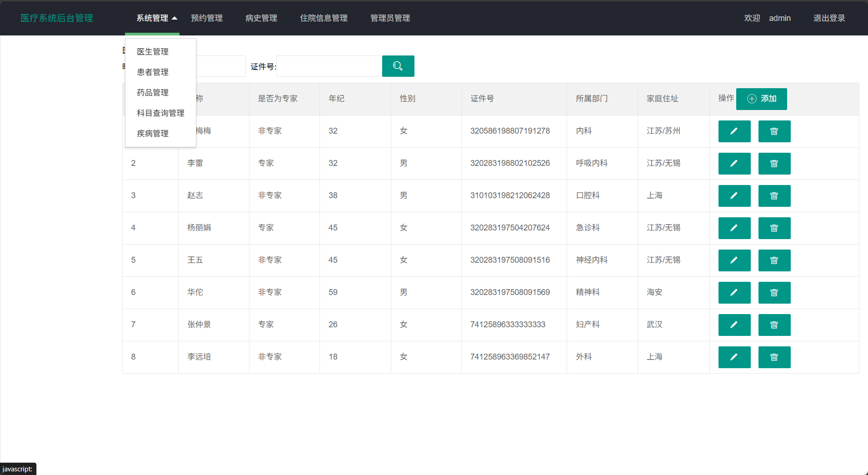Click the 证件号 input field

(329, 66)
